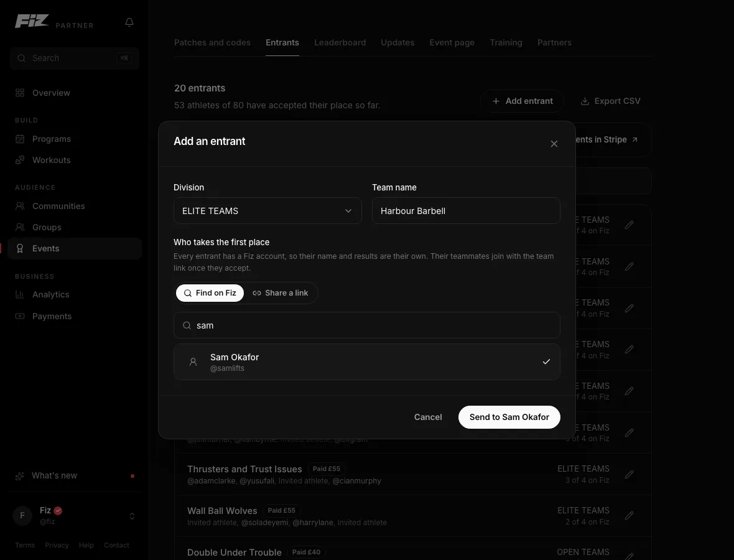Click the pencil icon for Thrusters and Trust Issues

click(x=629, y=474)
